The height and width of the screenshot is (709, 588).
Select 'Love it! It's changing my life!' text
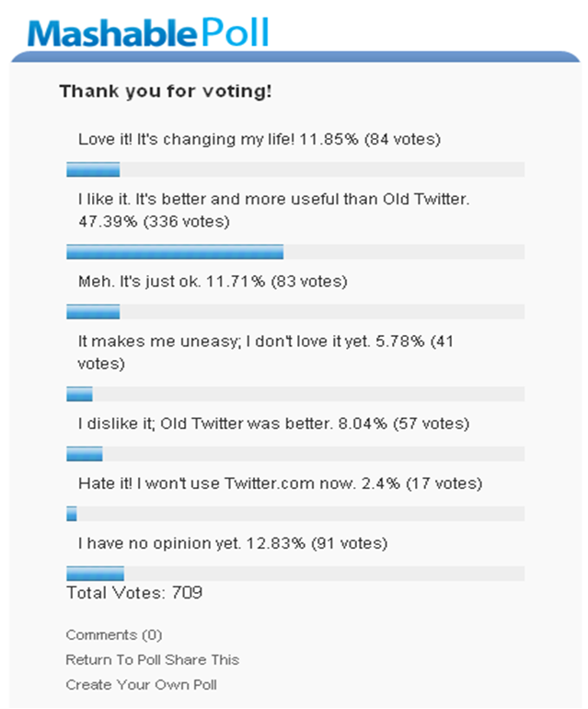click(x=186, y=139)
